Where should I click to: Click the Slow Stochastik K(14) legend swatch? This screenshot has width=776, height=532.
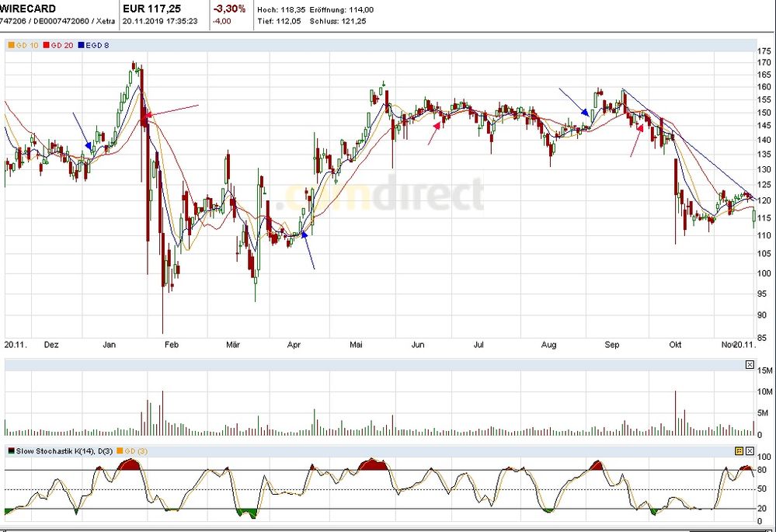pyautogui.click(x=11, y=450)
